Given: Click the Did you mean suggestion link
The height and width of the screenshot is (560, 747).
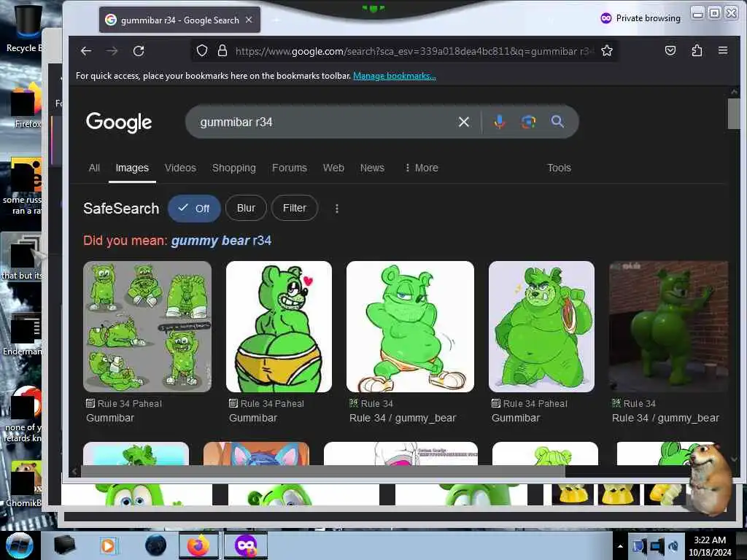Looking at the screenshot, I should point(221,241).
